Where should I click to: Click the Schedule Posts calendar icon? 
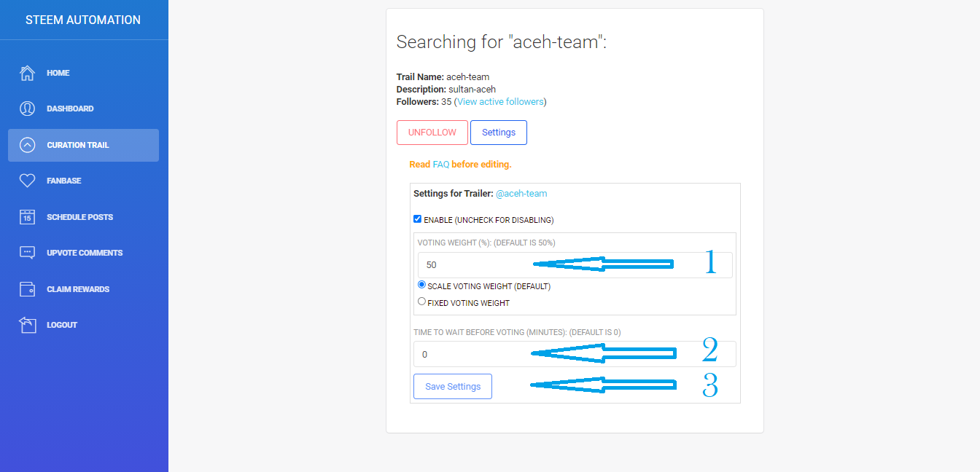coord(27,217)
